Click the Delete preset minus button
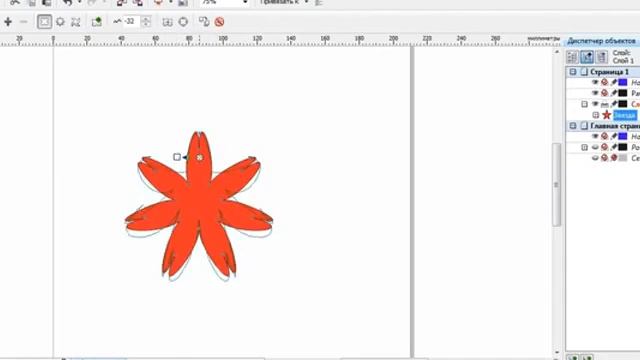The width and height of the screenshot is (640, 360). (24, 22)
